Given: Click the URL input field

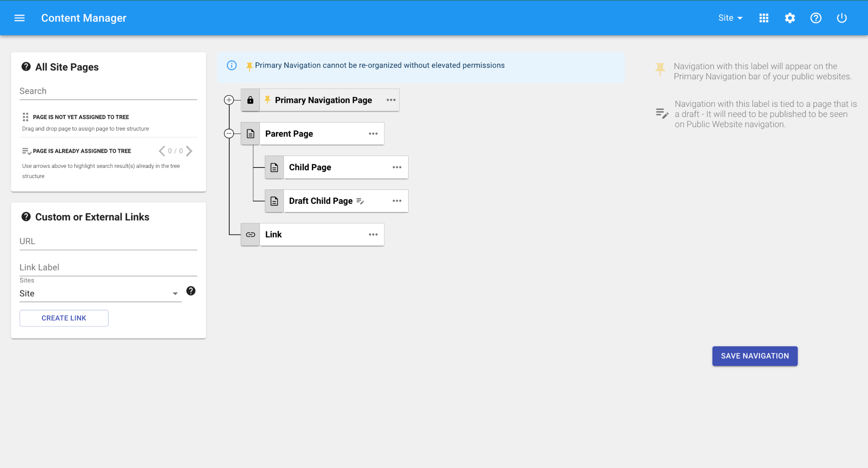Looking at the screenshot, I should tap(108, 241).
